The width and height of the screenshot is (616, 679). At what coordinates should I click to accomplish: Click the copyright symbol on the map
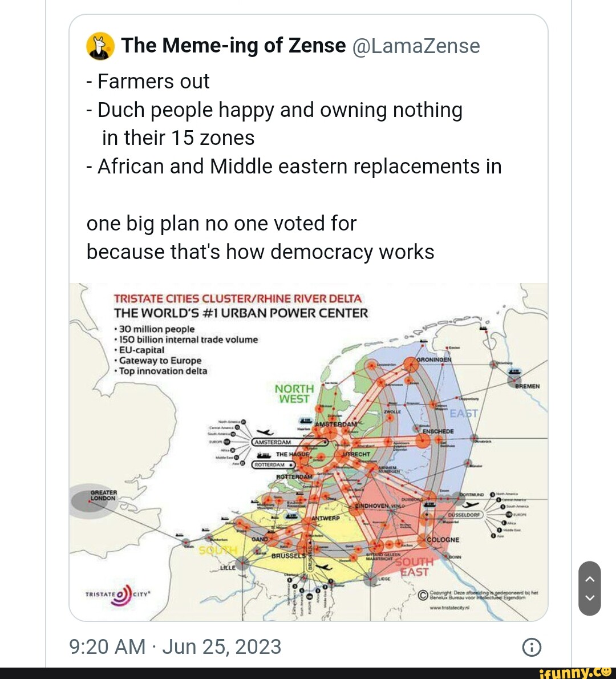423,595
